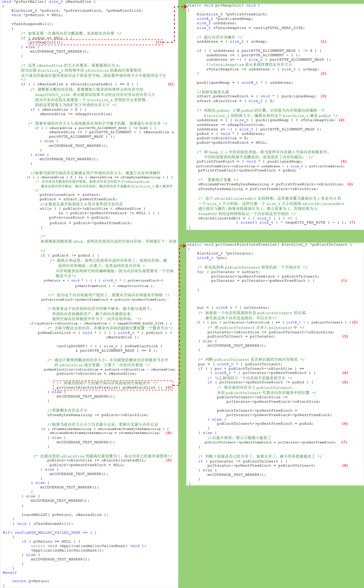The width and height of the screenshot is (364, 588).
Task: Click the line "pxBlock = xStart.pxNextFreeBlock;"
Action: coord(78,199)
